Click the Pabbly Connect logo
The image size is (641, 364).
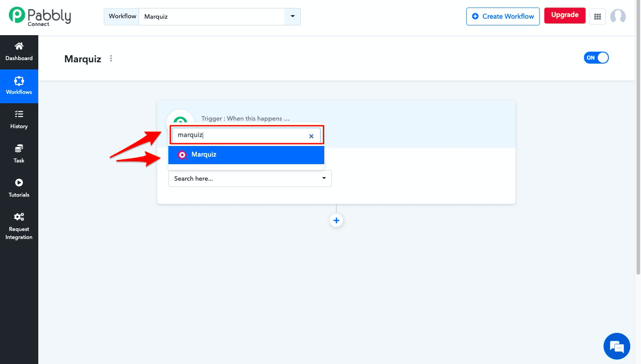pos(40,16)
